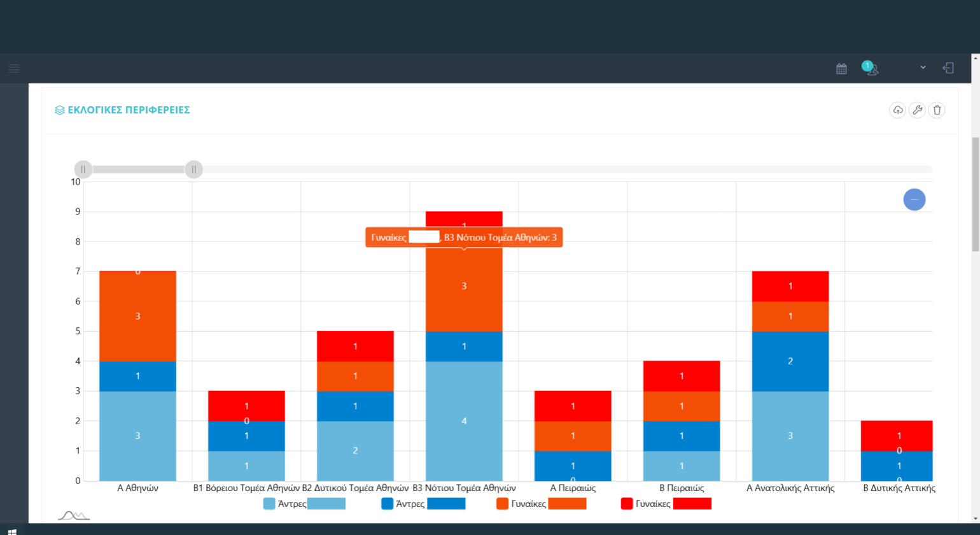Viewport: 980px width, 535px height.
Task: Click the right handle of chart range slider
Action: click(x=193, y=169)
